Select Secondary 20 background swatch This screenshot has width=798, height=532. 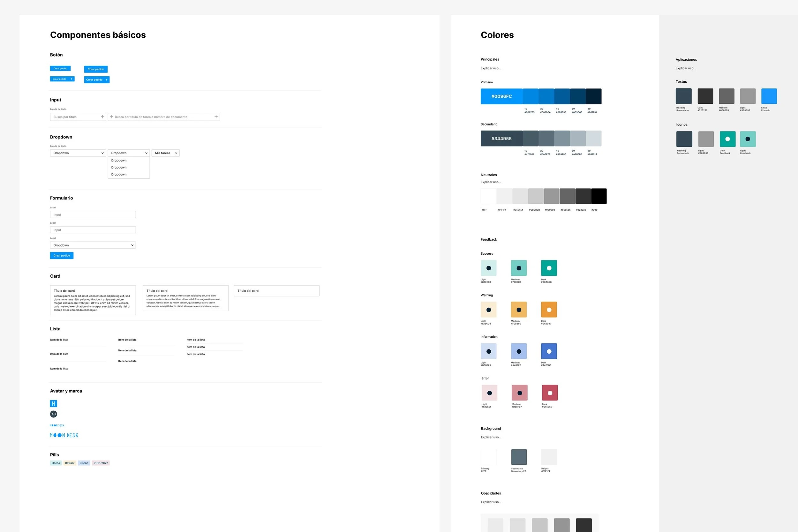click(x=519, y=457)
